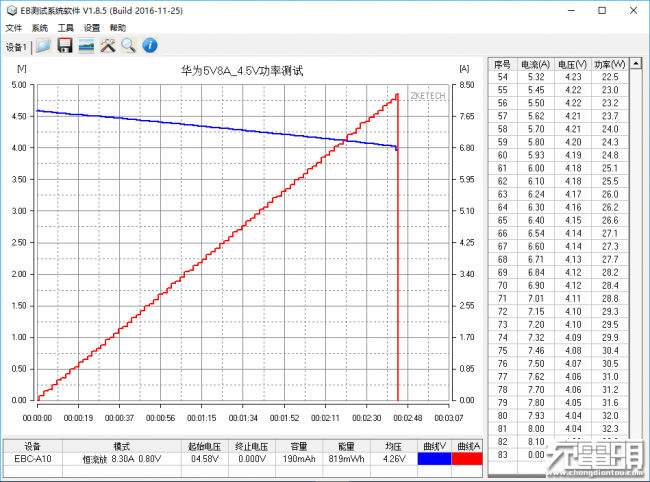Click the chart title 华为5V8A_4.5V功率测试
Image resolution: width=650 pixels, height=482 pixels.
(x=242, y=71)
